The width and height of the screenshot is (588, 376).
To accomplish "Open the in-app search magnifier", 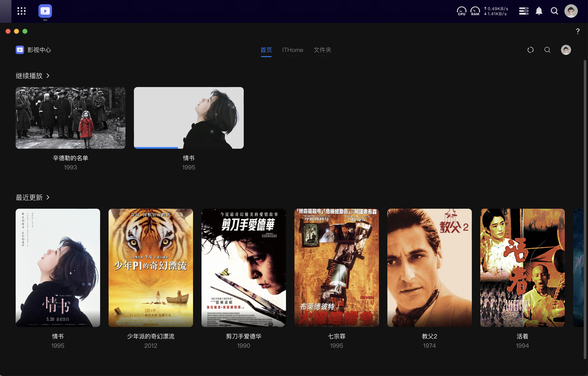I will click(547, 50).
